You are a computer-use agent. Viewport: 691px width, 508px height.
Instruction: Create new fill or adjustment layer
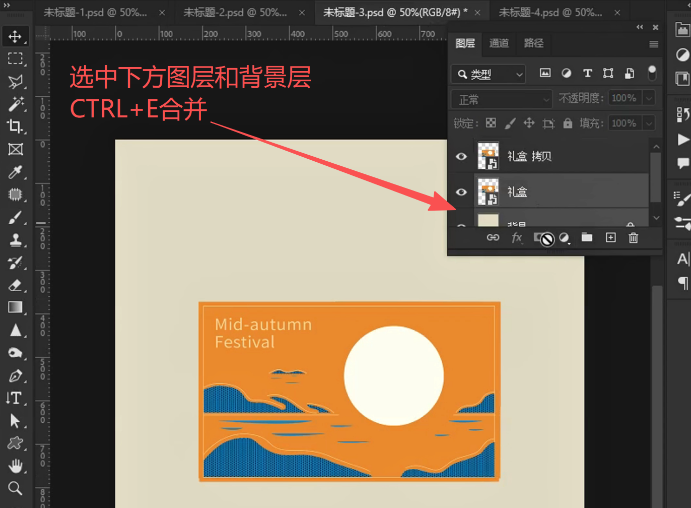565,238
